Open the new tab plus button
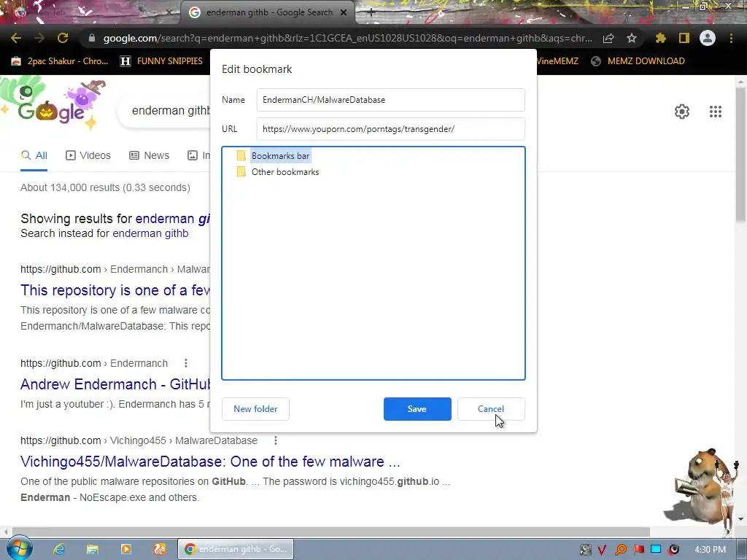Image resolution: width=747 pixels, height=560 pixels. tap(371, 13)
